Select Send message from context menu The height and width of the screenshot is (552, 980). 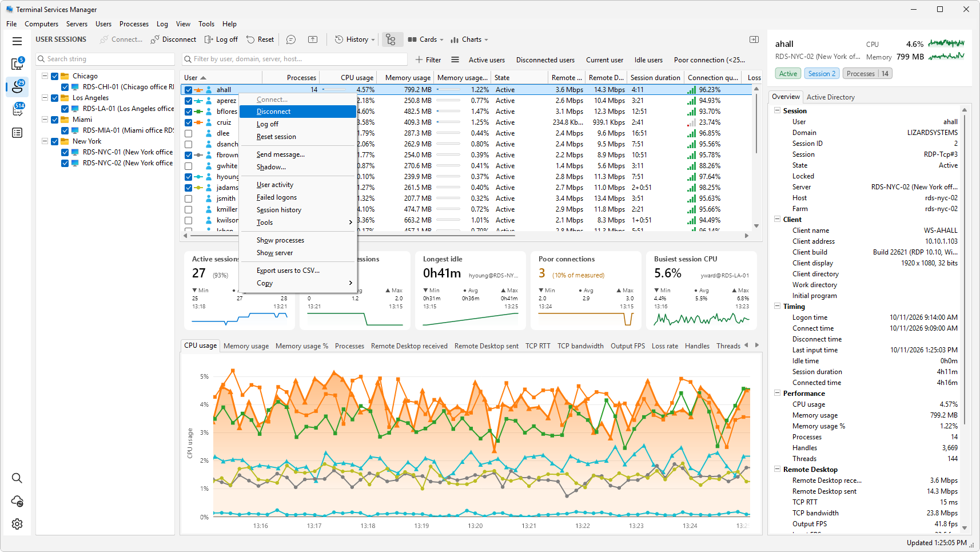pyautogui.click(x=298, y=154)
